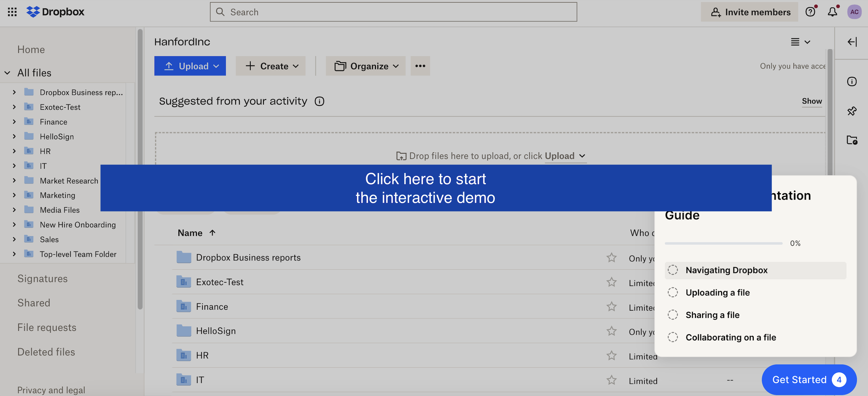Star the HR folder row
This screenshot has height=396, width=868.
[611, 356]
